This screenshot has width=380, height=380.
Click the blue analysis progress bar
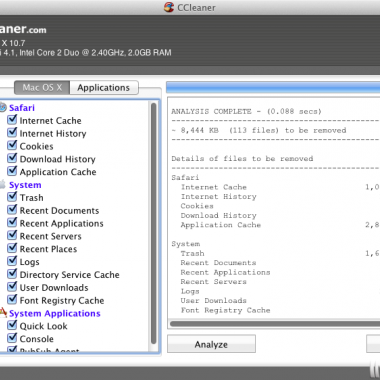(273, 88)
